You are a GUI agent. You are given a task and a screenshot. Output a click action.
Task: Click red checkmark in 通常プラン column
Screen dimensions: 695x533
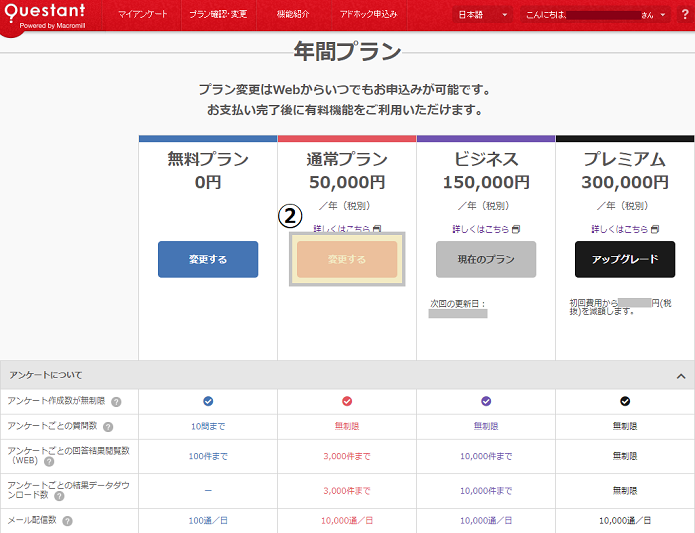pos(347,401)
